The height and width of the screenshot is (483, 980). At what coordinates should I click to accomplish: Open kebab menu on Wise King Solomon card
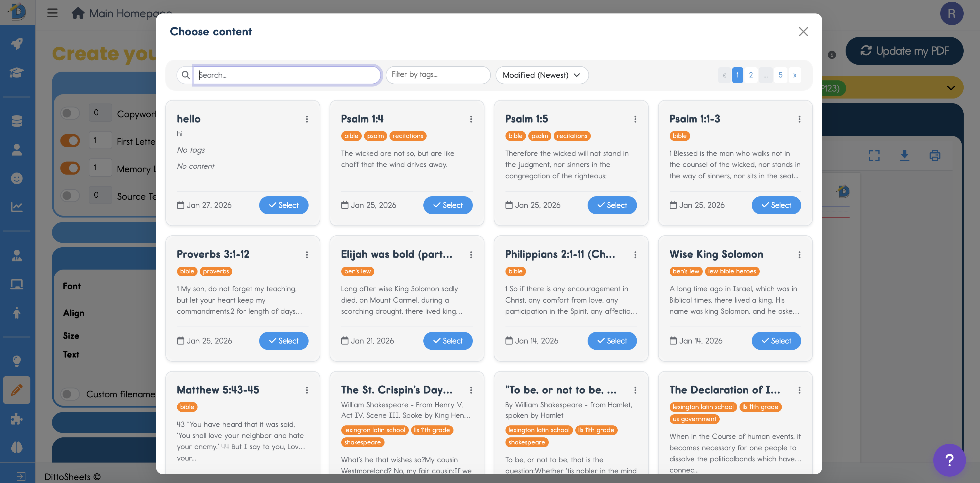pyautogui.click(x=799, y=255)
